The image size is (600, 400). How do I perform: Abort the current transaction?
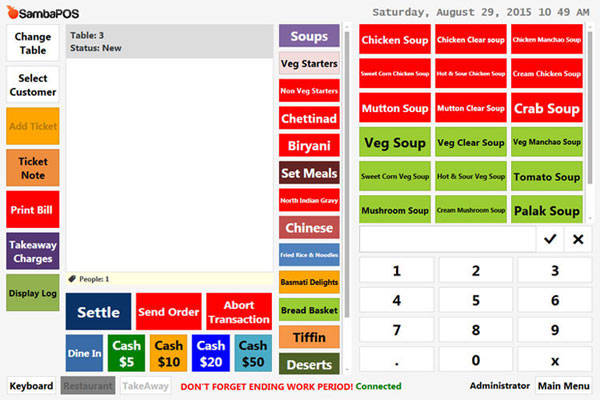[x=239, y=312]
